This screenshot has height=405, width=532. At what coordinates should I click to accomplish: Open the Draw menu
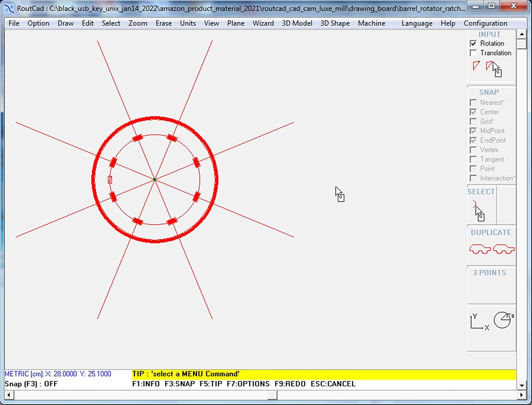point(65,23)
